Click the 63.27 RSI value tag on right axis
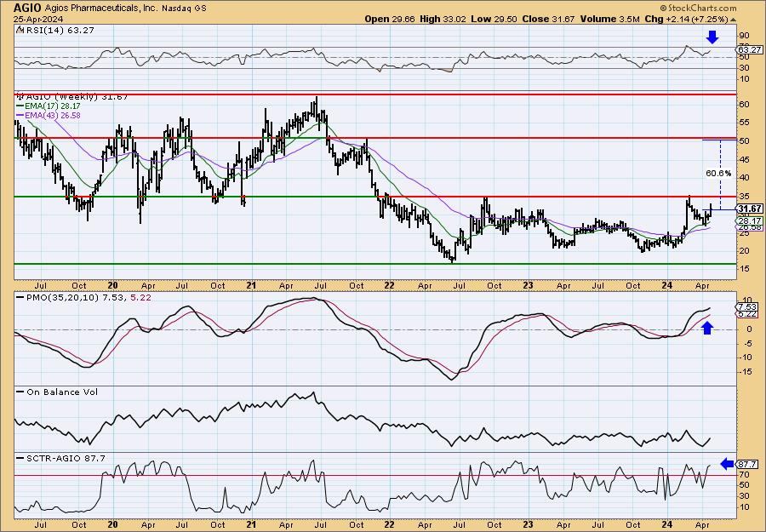This screenshot has height=532, width=766. (x=749, y=50)
